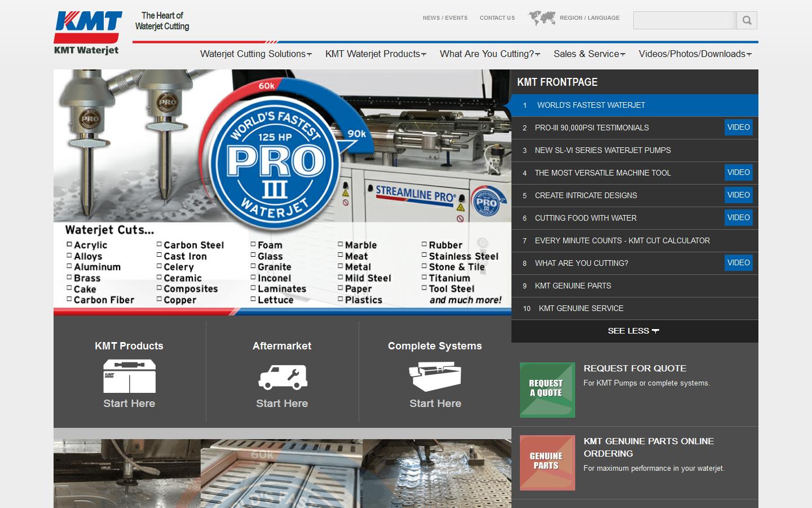Open the Sales & Service menu
The image size is (812, 508).
click(588, 54)
